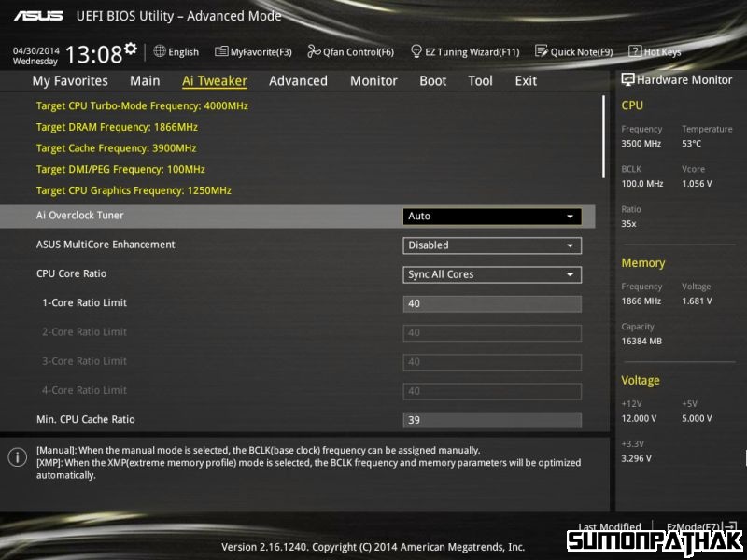Open ASUS MultiCore Enhancement dropdown
Image resolution: width=747 pixels, height=560 pixels.
[x=492, y=245]
